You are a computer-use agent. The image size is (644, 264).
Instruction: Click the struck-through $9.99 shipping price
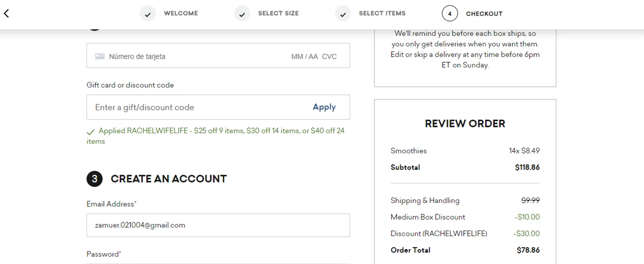click(530, 200)
